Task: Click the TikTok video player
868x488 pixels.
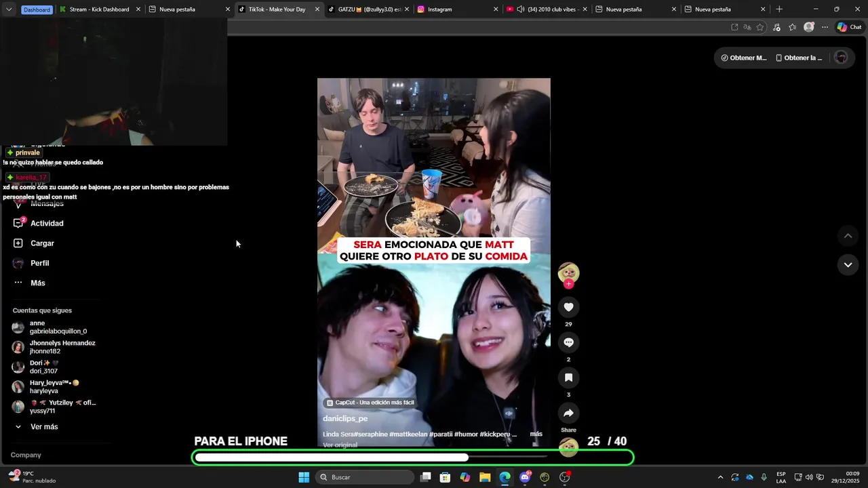Action: click(x=434, y=262)
